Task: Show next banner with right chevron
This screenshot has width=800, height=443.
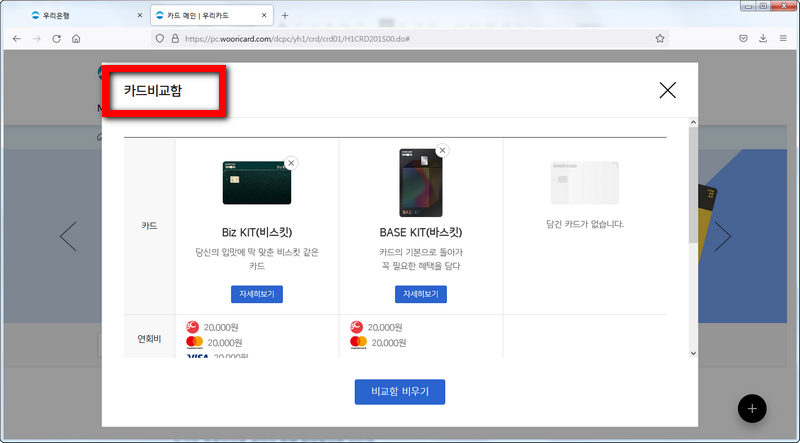Action: [722, 236]
